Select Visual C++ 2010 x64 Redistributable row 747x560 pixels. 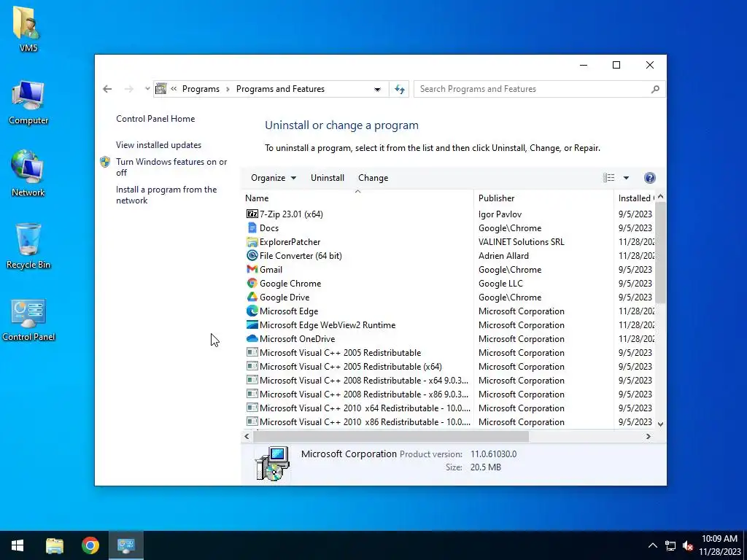pyautogui.click(x=449, y=408)
